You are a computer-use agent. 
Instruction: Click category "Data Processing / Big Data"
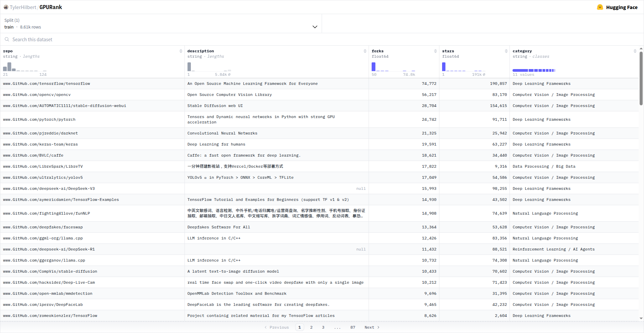(544, 166)
